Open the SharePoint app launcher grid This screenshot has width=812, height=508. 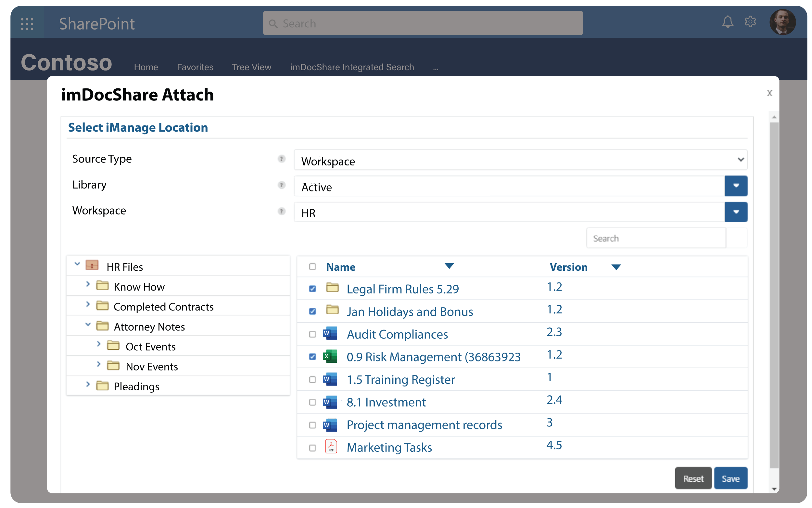27,24
